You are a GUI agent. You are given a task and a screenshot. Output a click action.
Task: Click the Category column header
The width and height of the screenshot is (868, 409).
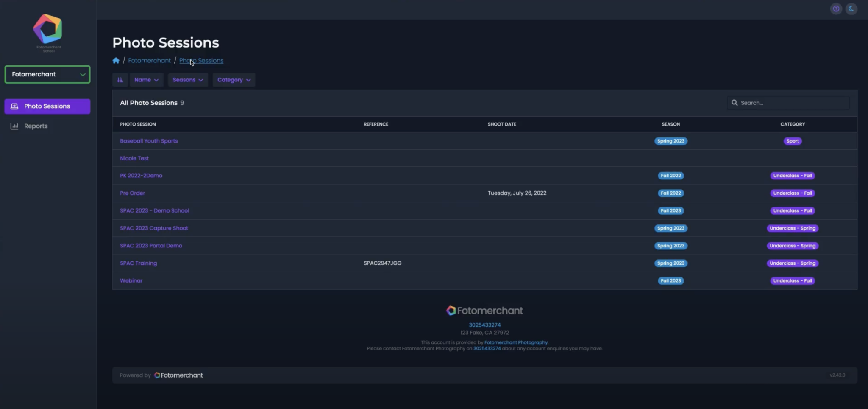click(793, 124)
